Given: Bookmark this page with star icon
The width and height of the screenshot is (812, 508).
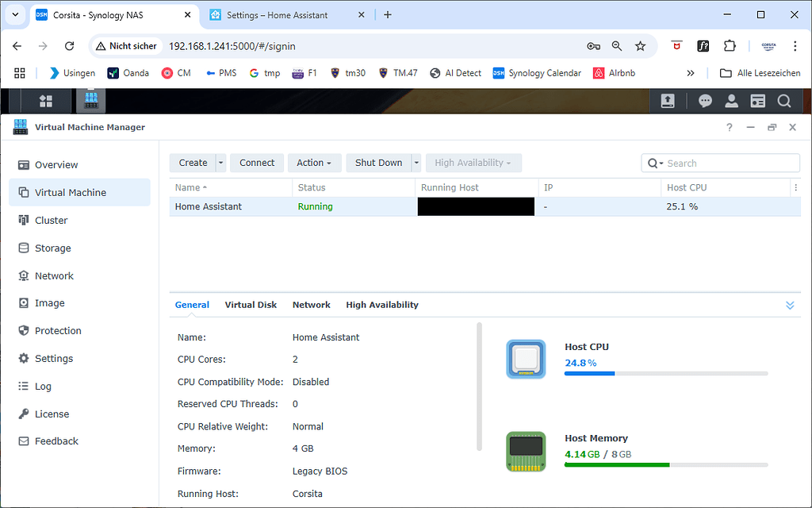Looking at the screenshot, I should 641,46.
